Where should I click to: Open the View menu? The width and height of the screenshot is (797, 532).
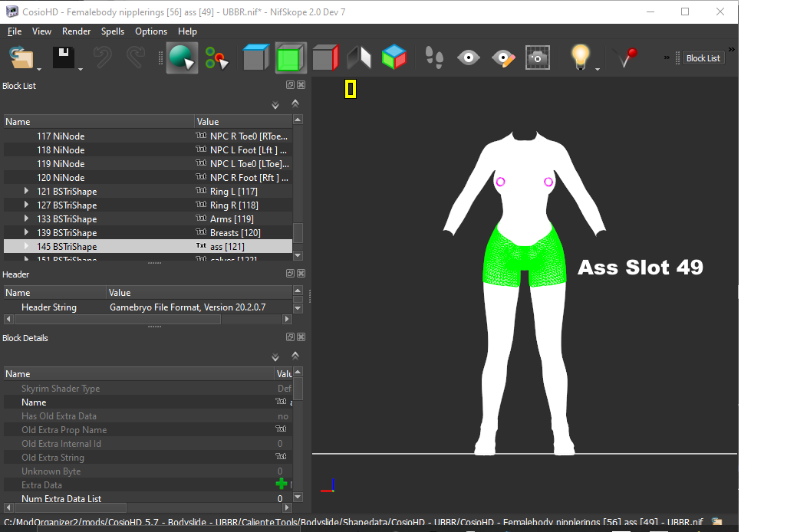tap(41, 31)
